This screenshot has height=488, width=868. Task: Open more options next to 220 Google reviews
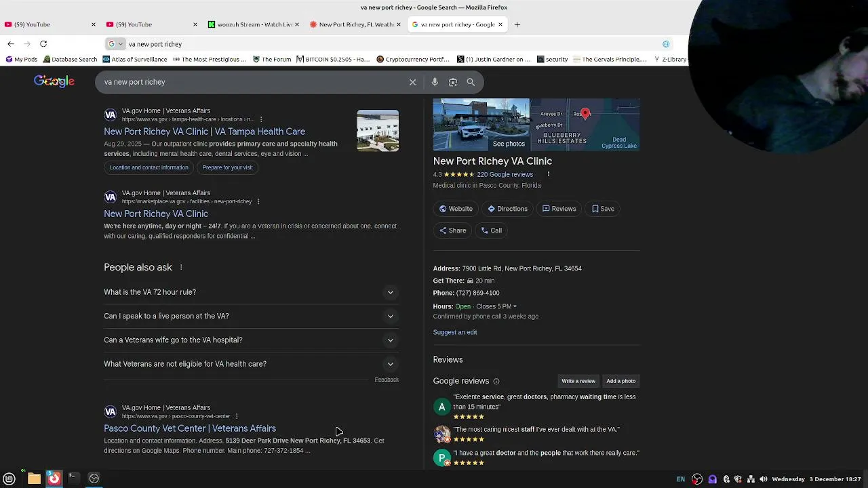pos(548,174)
